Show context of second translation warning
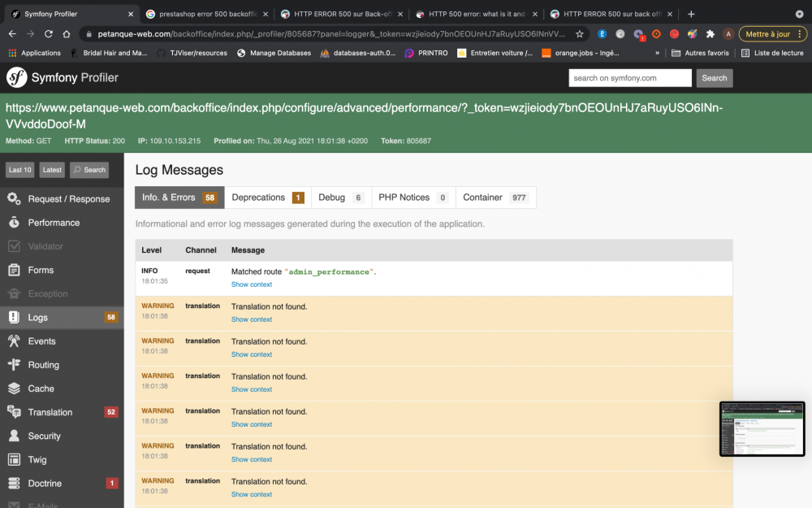Screen dimensions: 812x508 (252, 354)
